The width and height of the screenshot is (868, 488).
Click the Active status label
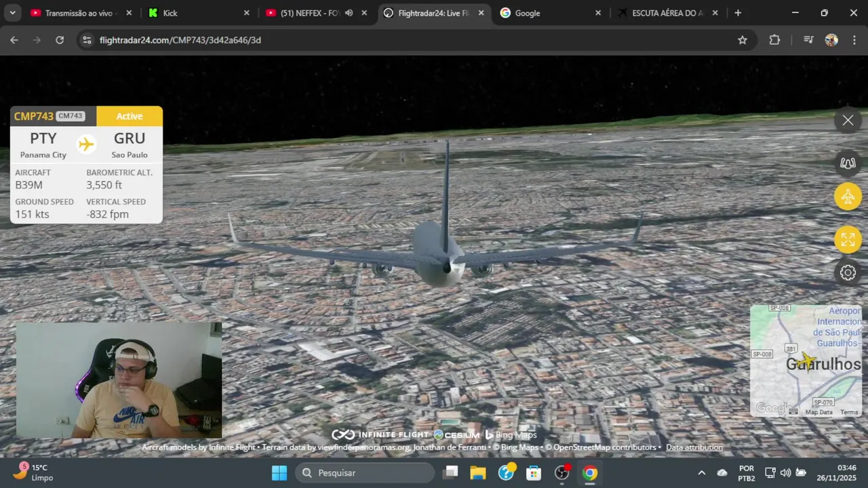click(130, 116)
